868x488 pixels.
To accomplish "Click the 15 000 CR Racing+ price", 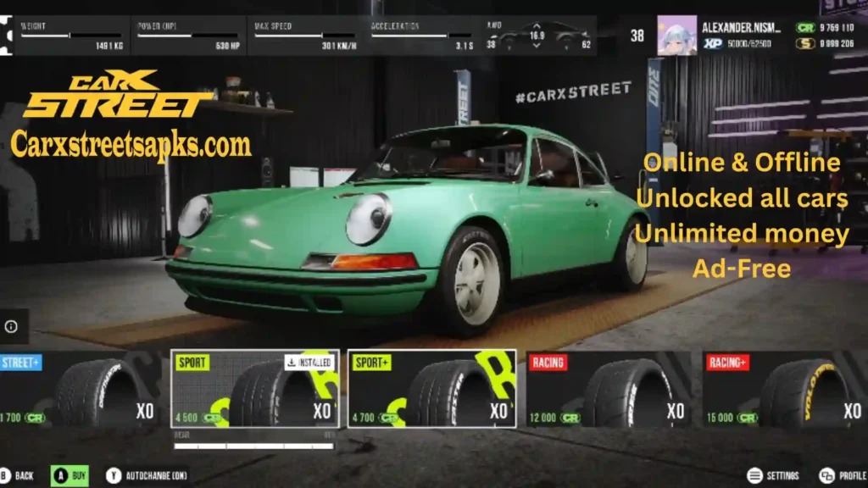I will tap(732, 418).
